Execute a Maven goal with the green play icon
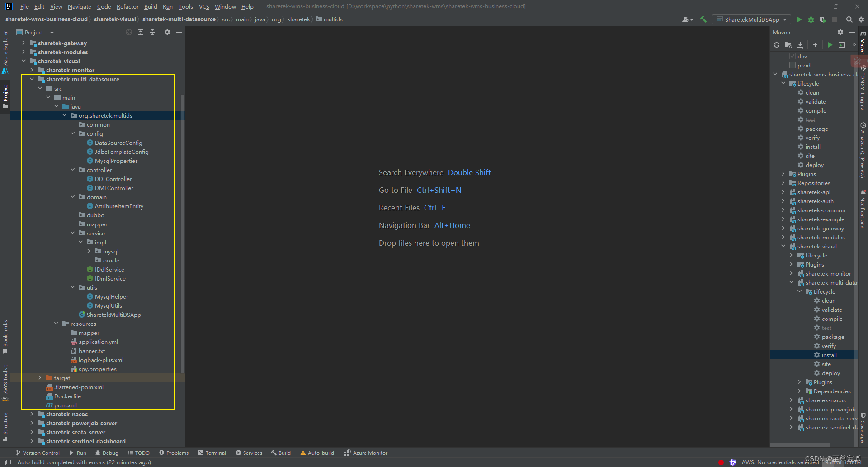868x467 pixels. [x=830, y=45]
